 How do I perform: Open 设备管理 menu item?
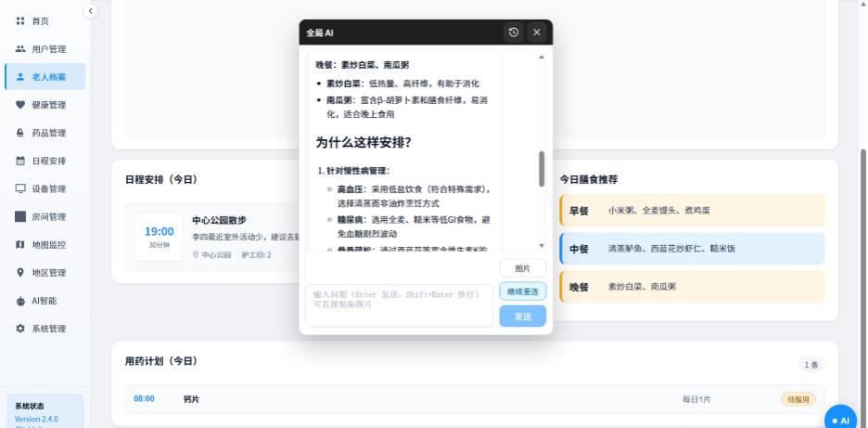(x=45, y=188)
